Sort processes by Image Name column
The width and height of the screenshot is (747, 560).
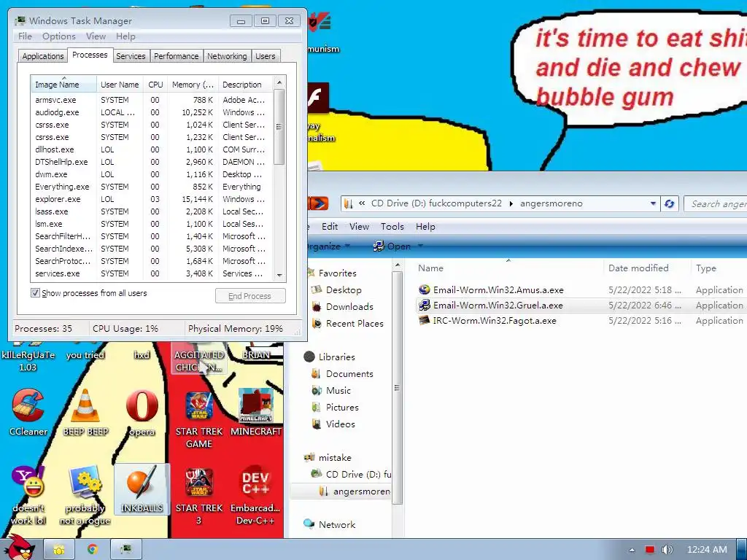[63, 85]
